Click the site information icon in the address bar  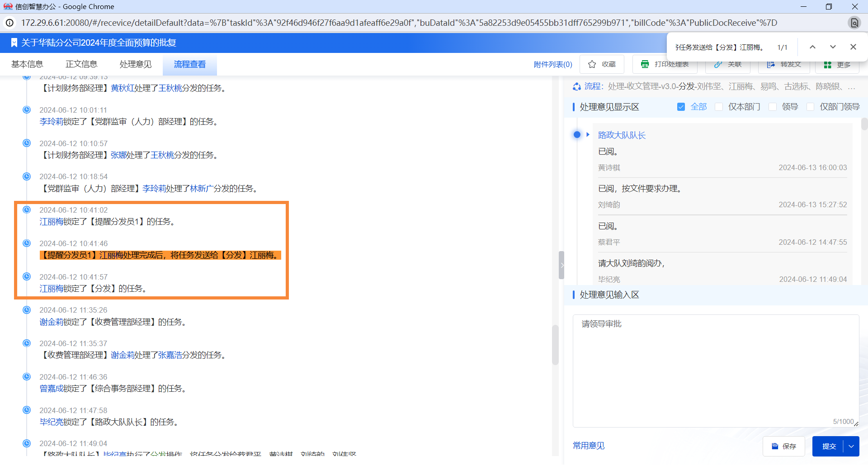9,23
